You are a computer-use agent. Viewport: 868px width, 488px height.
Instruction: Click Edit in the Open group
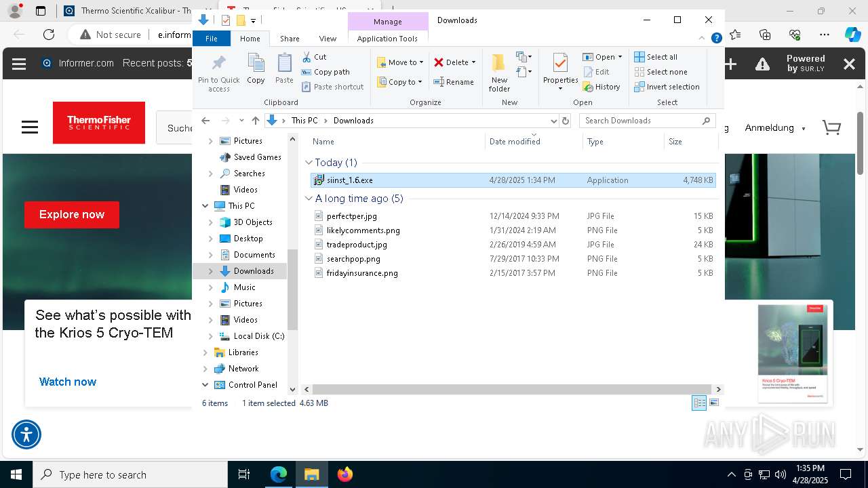click(x=596, y=72)
